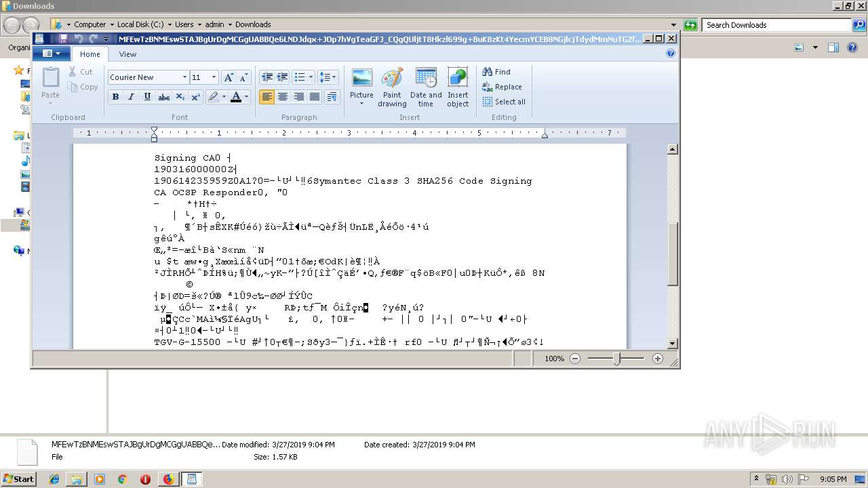The image size is (868, 488).
Task: Toggle superscript formatting
Action: pos(195,97)
